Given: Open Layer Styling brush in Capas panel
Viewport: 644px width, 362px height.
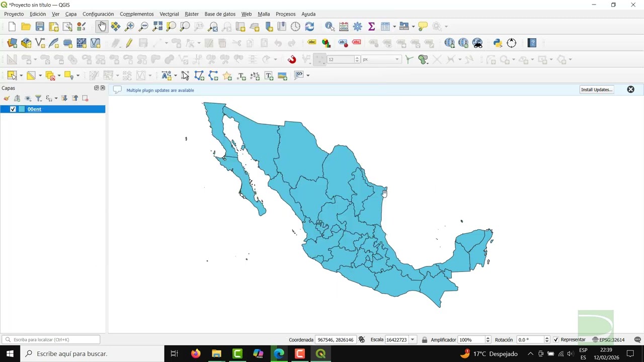Looking at the screenshot, I should tap(7, 99).
